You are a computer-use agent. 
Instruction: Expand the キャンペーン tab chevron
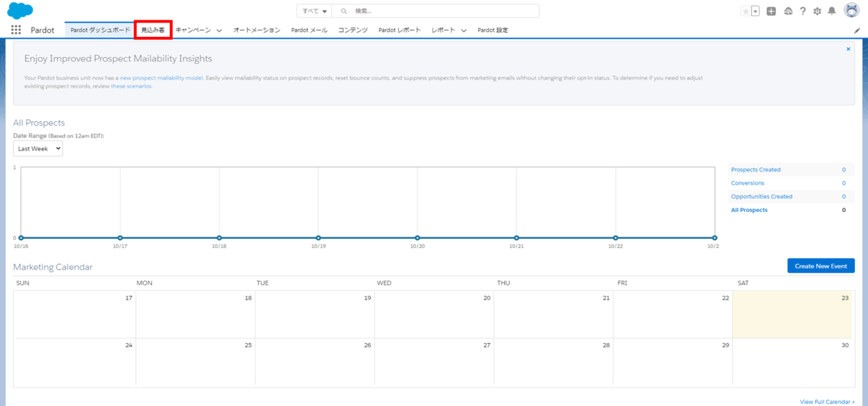219,30
